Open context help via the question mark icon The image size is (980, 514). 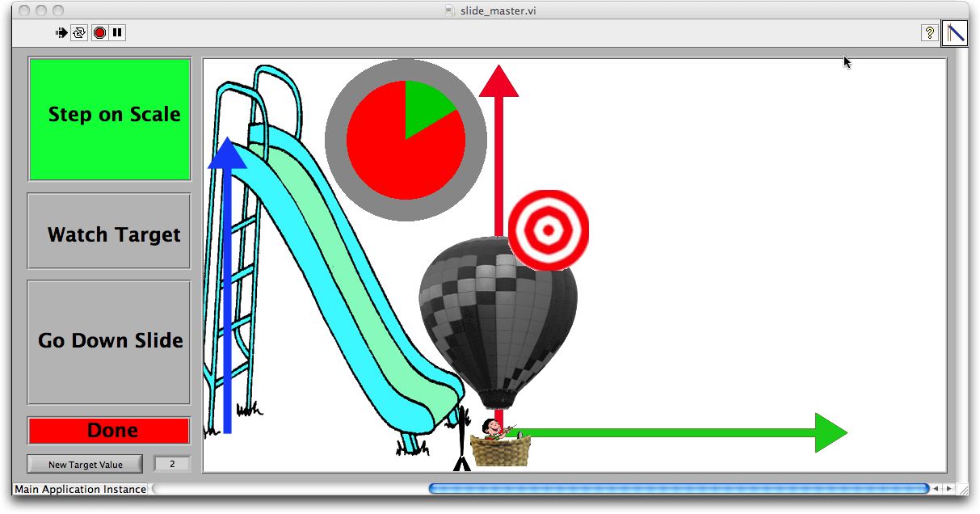click(x=929, y=33)
